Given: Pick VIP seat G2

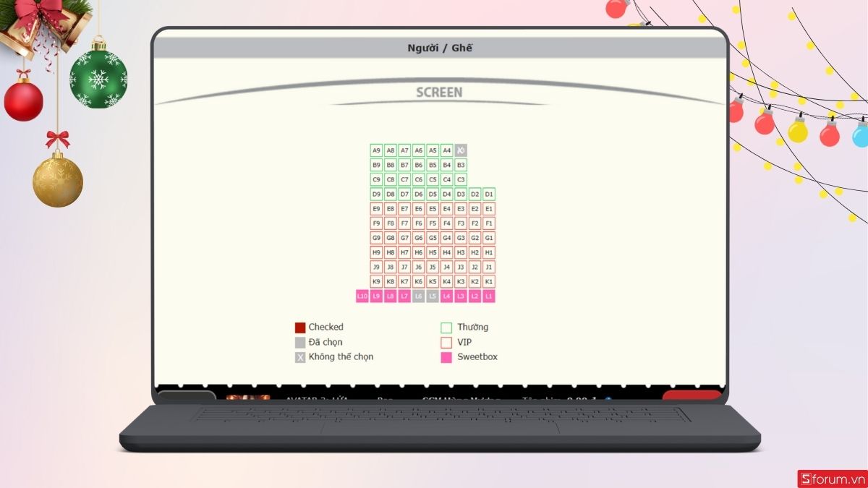Looking at the screenshot, I should tap(475, 238).
